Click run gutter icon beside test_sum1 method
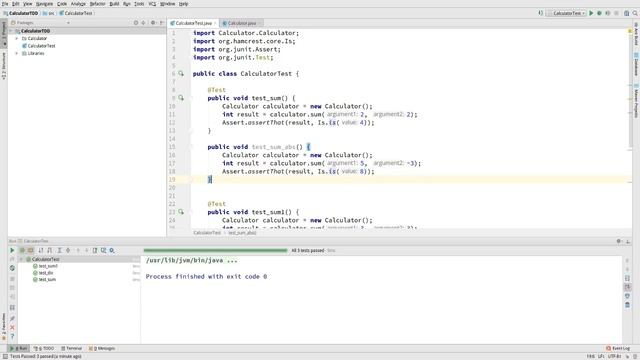 [181, 212]
